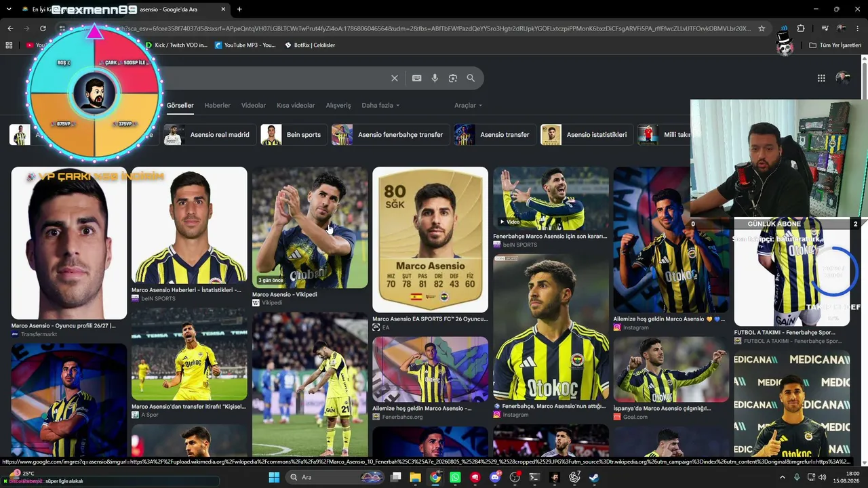
Task: Bookmark this page with the star icon
Action: pos(762,28)
